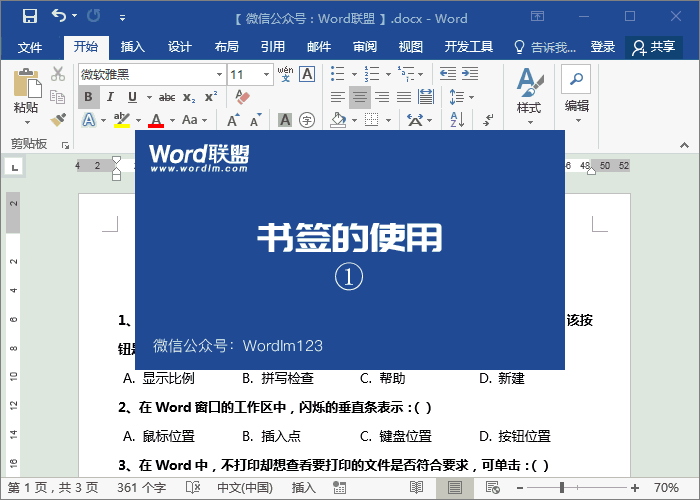Open the 文件 menu tab
Screen dimensions: 700x500
[x=30, y=47]
